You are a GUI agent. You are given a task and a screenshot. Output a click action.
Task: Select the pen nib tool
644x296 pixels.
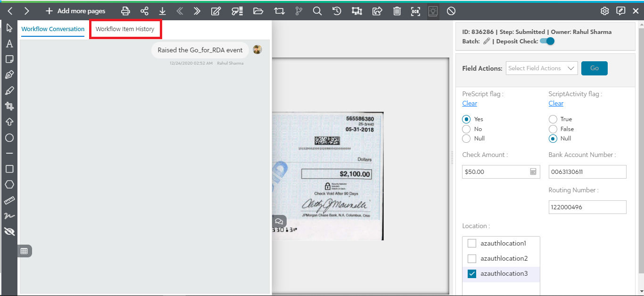pyautogui.click(x=9, y=75)
